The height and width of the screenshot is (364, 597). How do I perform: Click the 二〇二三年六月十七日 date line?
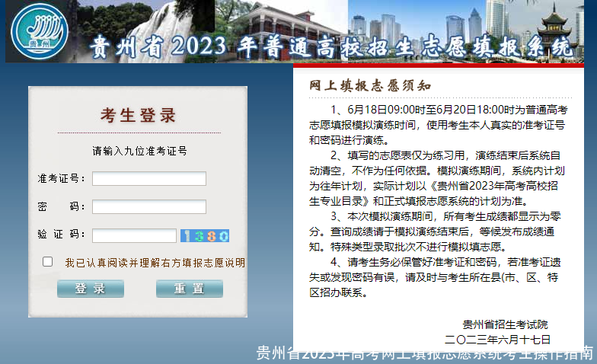pyautogui.click(x=497, y=339)
